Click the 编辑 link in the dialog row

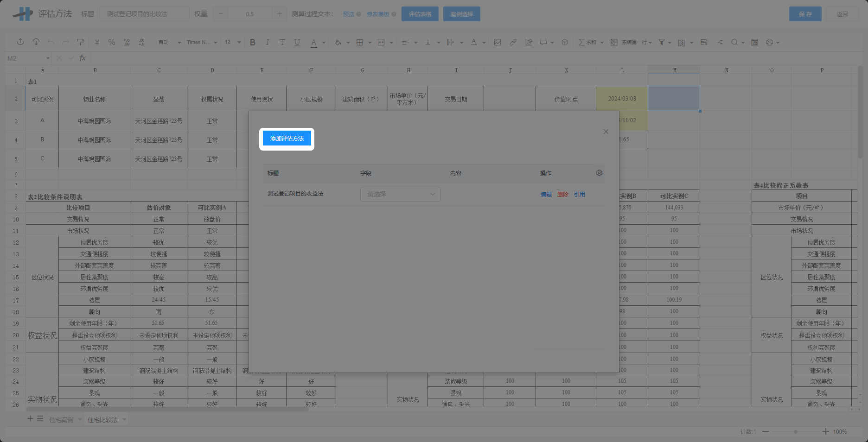[546, 195]
